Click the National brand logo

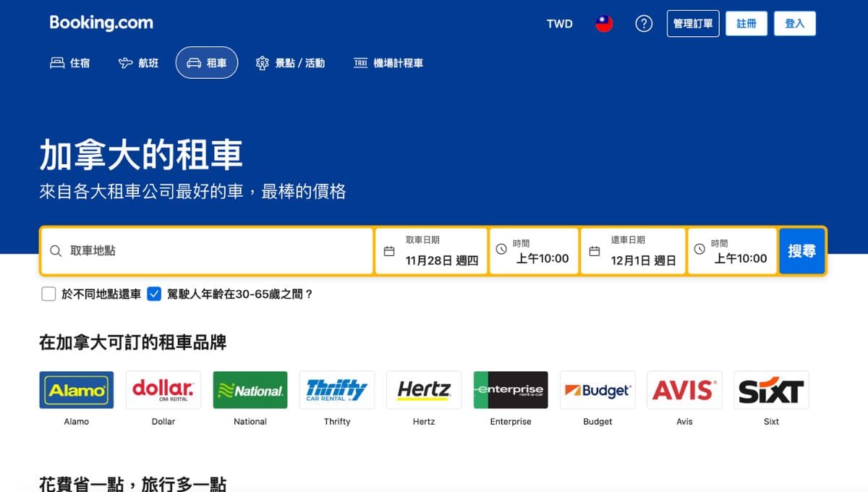[250, 390]
